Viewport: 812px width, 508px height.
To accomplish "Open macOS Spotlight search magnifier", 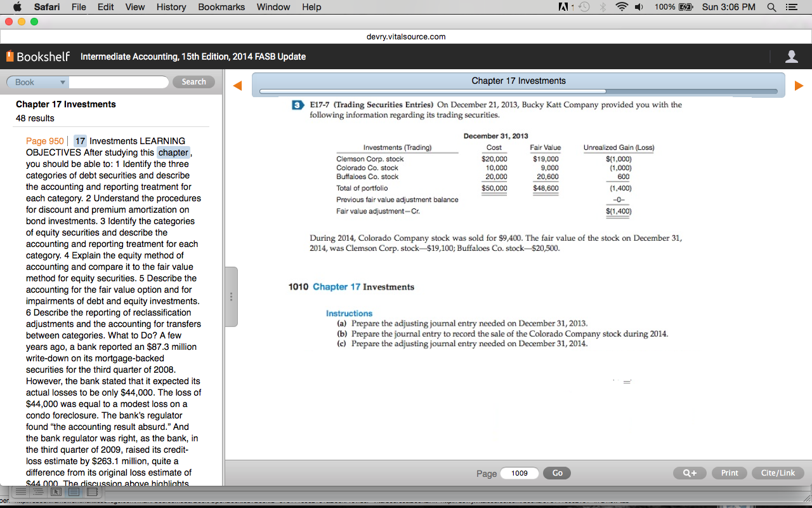I will (771, 7).
